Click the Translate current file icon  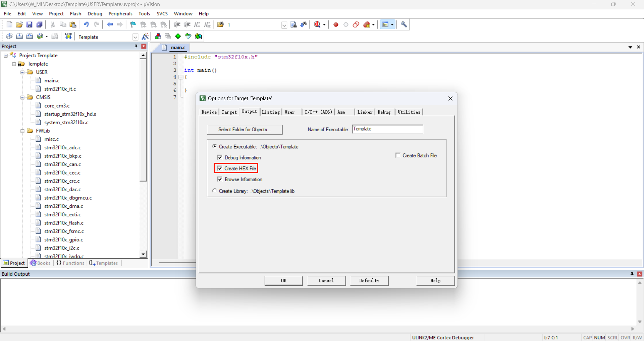[x=9, y=36]
